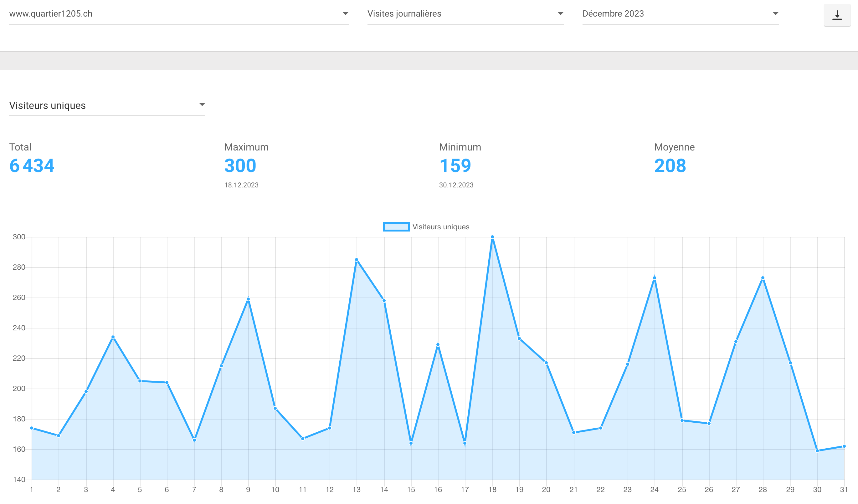Select the peak data point on day 18
The width and height of the screenshot is (858, 504).
coord(492,237)
